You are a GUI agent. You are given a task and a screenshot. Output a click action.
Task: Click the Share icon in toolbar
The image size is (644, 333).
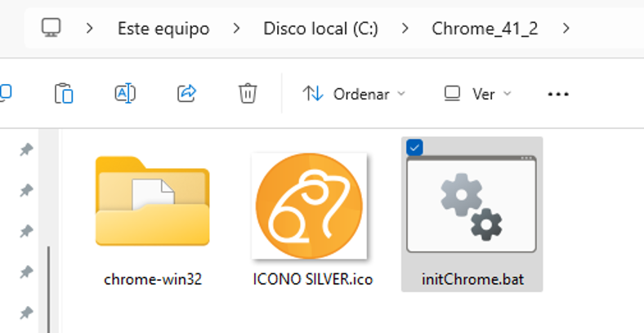pyautogui.click(x=187, y=93)
